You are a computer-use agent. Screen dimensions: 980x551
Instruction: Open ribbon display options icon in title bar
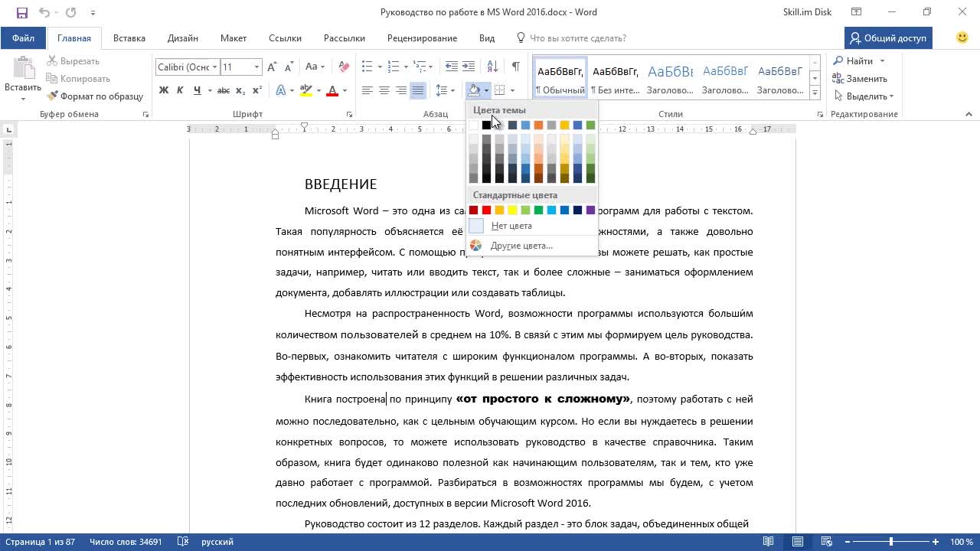(x=857, y=12)
